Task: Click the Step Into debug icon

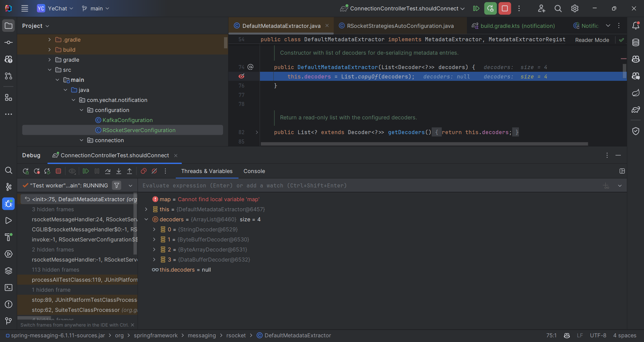Action: click(x=119, y=171)
